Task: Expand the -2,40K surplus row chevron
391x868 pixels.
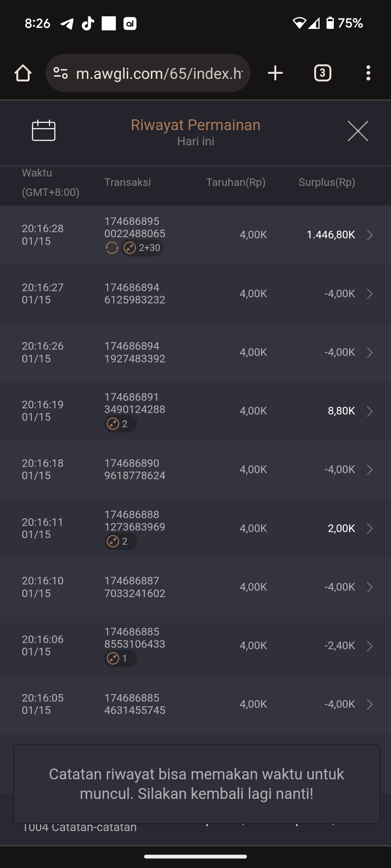Action: click(x=370, y=646)
